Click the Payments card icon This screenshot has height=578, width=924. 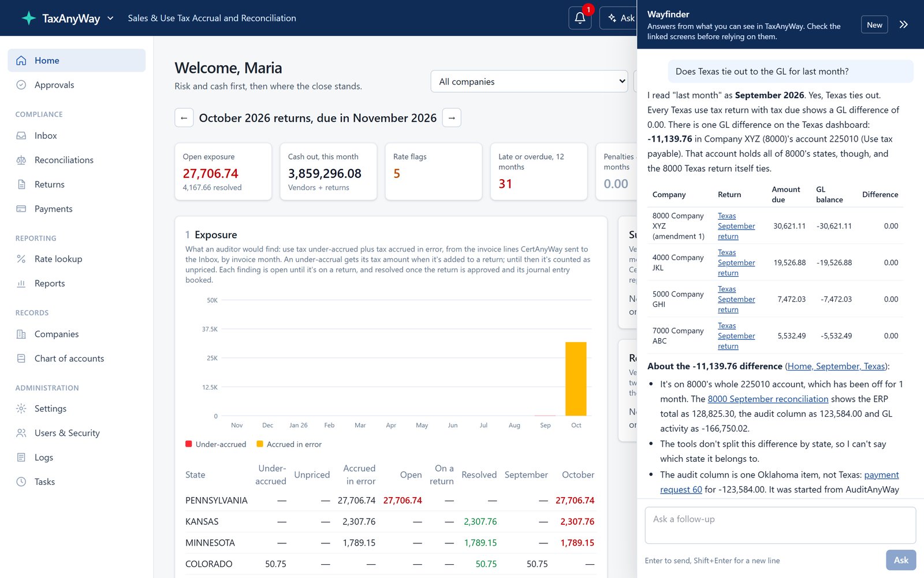coord(21,209)
